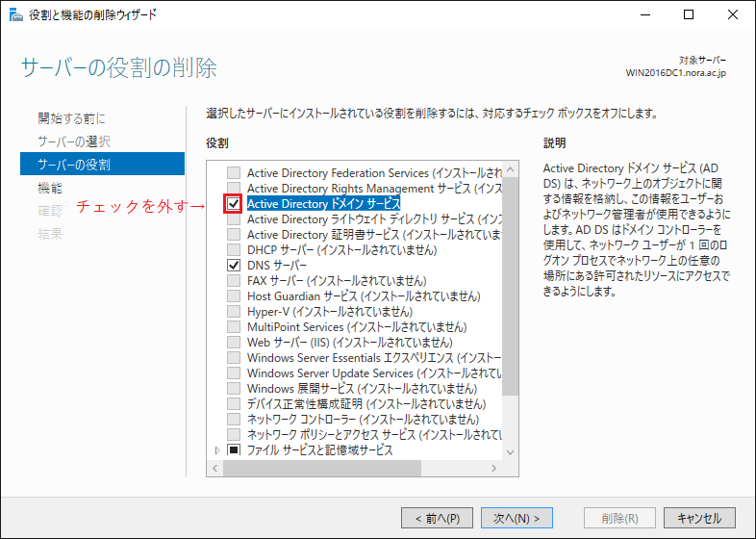Select Active Directory ライトウェイト ディレクトリ サービス row

374,219
